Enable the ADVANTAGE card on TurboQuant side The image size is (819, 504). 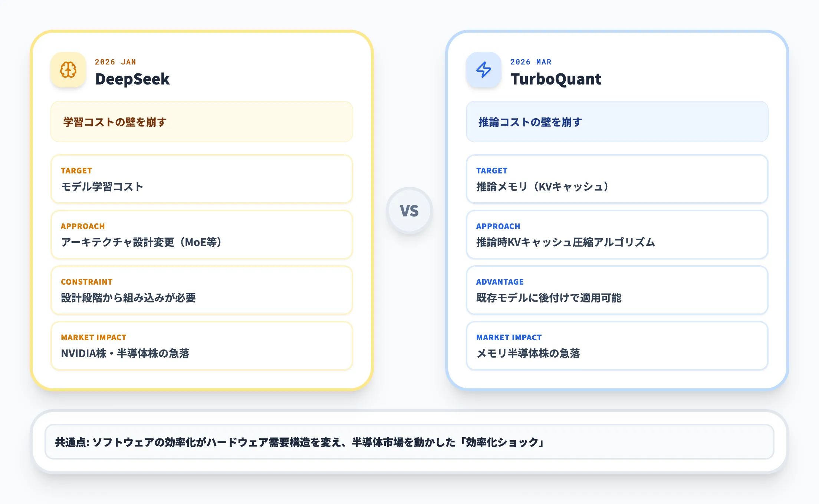click(617, 291)
